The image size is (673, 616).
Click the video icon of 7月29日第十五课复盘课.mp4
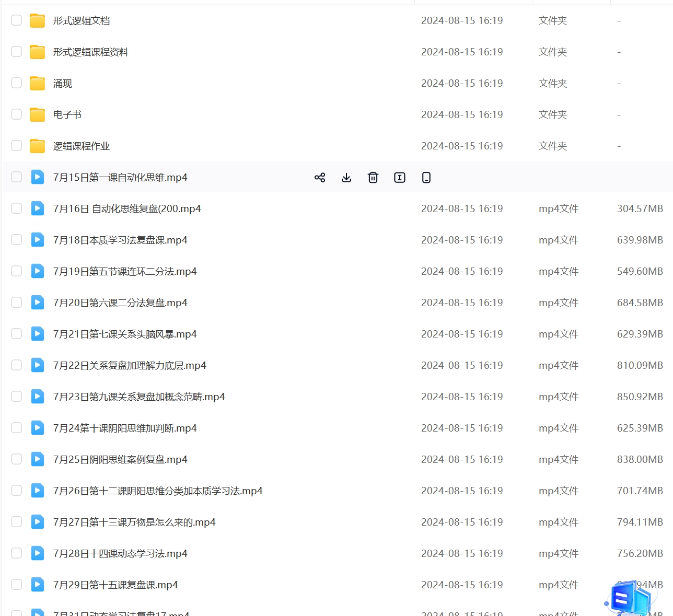tap(37, 585)
